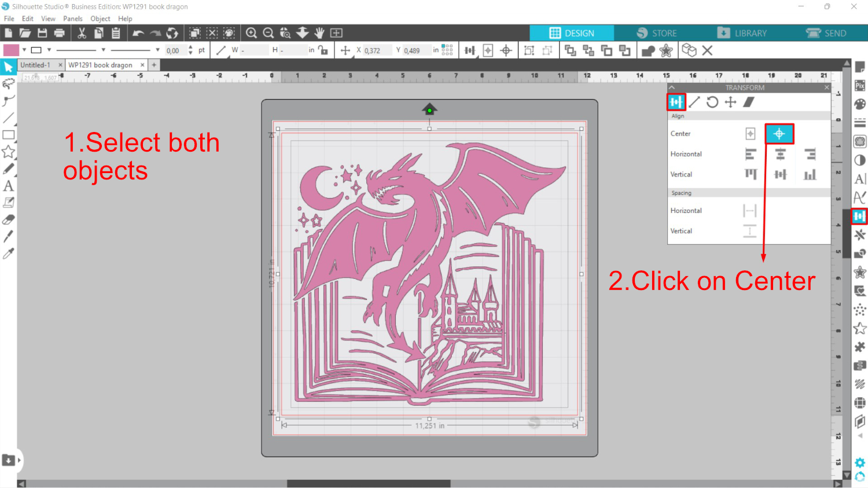Align objects to horizontal center
Screen dimensions: 868x488
tap(781, 154)
